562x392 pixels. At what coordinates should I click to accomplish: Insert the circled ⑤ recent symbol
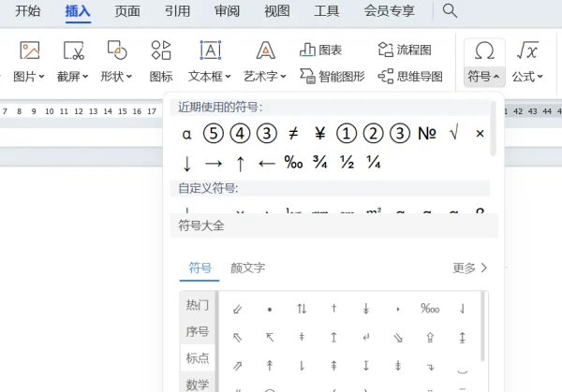[214, 134]
